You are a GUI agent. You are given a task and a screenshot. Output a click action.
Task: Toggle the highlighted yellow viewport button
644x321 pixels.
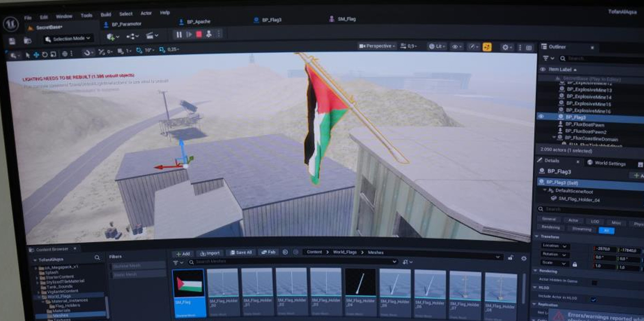coord(487,47)
